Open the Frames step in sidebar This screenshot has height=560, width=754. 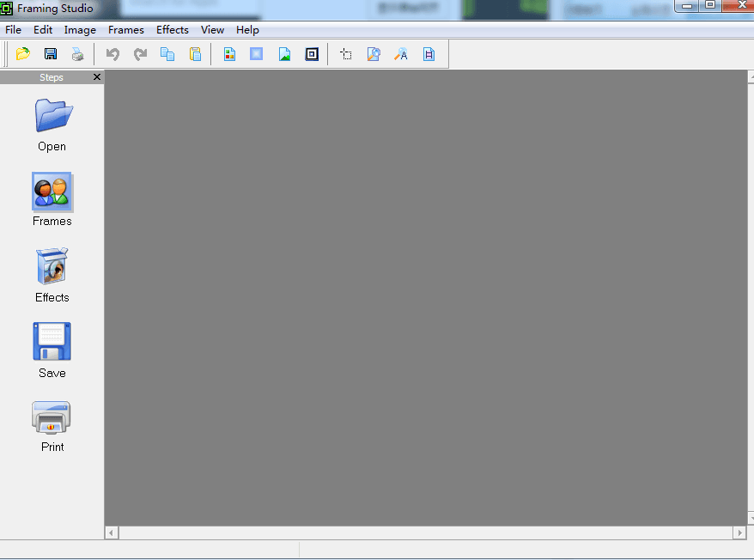(52, 200)
